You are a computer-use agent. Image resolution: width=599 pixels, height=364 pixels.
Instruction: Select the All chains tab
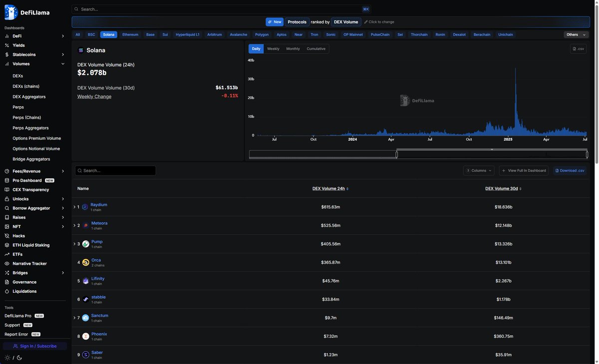(78, 35)
